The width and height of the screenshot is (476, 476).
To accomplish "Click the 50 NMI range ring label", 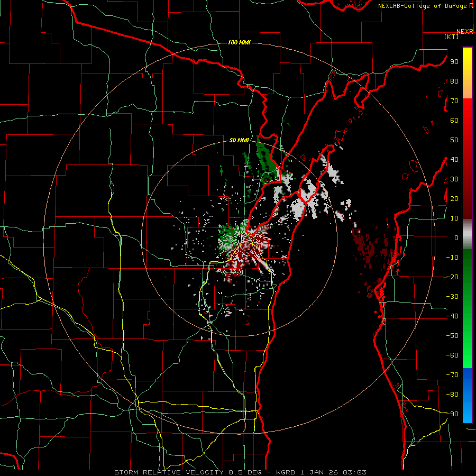I will coord(239,140).
